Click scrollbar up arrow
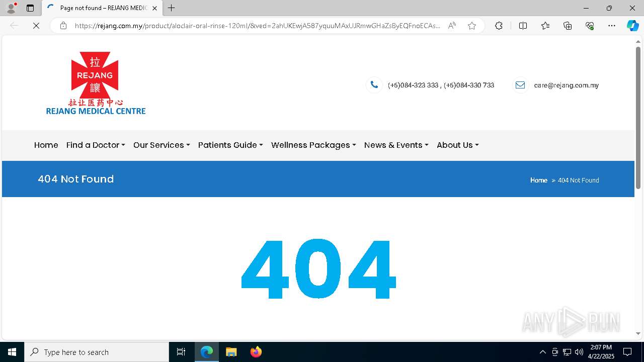The width and height of the screenshot is (644, 362). (638, 42)
